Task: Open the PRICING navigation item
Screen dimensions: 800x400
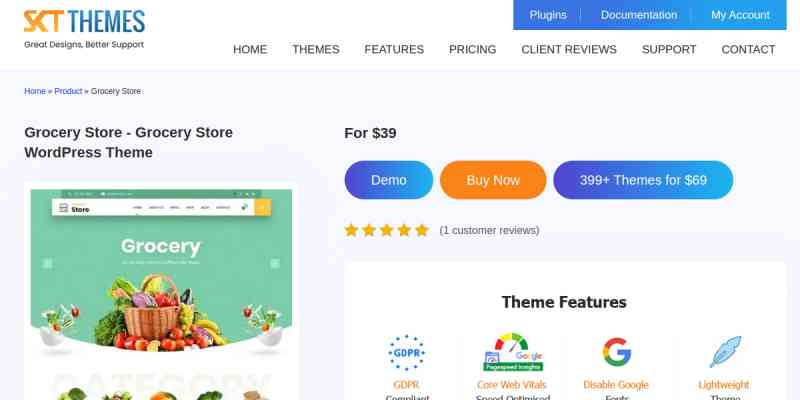Action: [x=472, y=49]
